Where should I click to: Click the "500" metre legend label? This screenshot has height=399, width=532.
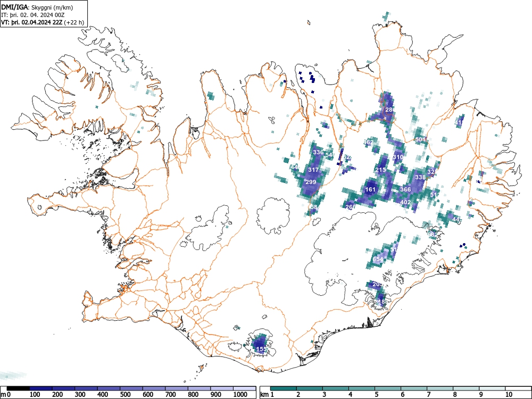pyautogui.click(x=125, y=395)
